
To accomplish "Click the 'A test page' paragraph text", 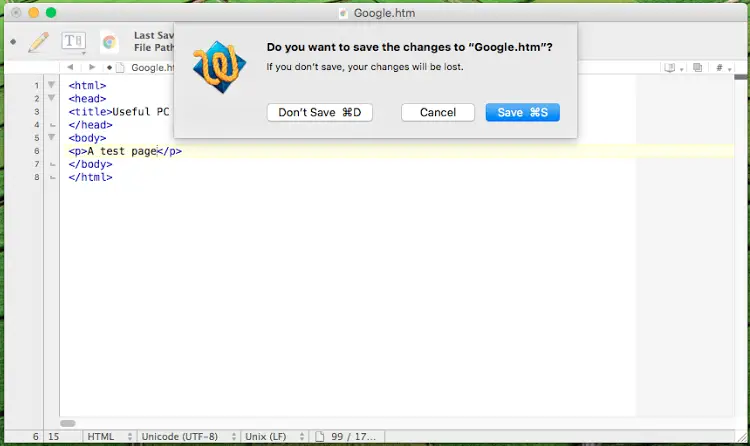I will tap(122, 151).
